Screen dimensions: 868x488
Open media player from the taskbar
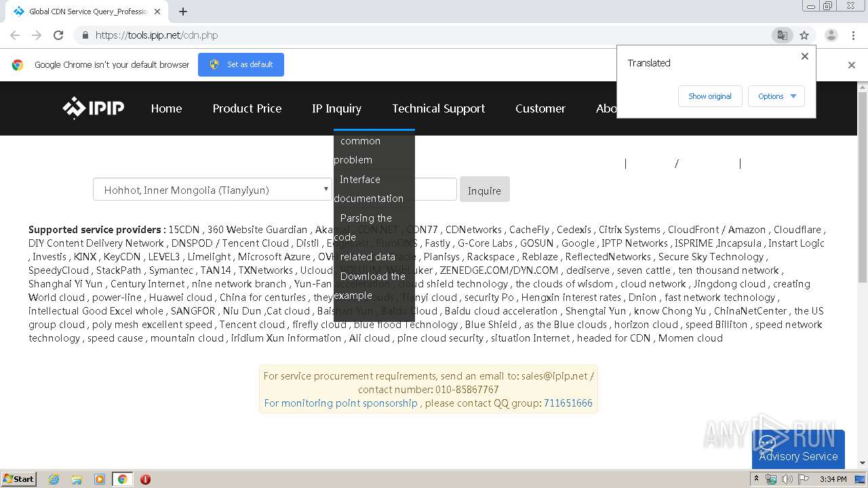100,479
